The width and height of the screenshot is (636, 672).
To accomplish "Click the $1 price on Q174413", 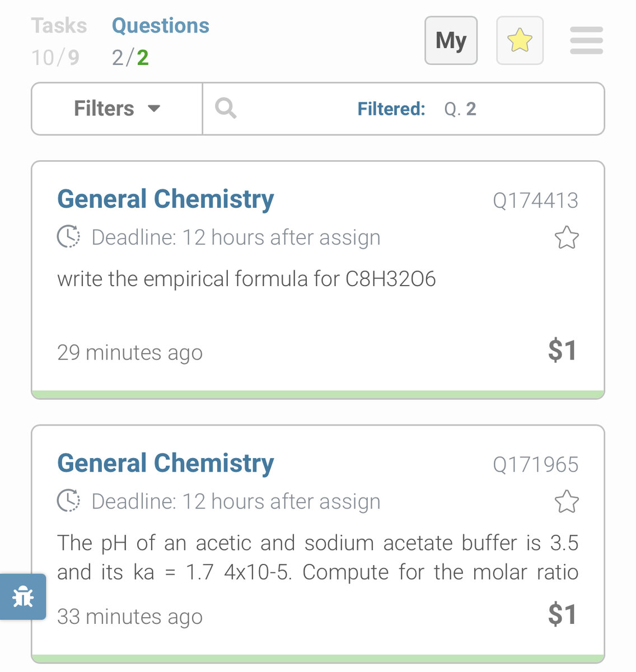I will [563, 351].
